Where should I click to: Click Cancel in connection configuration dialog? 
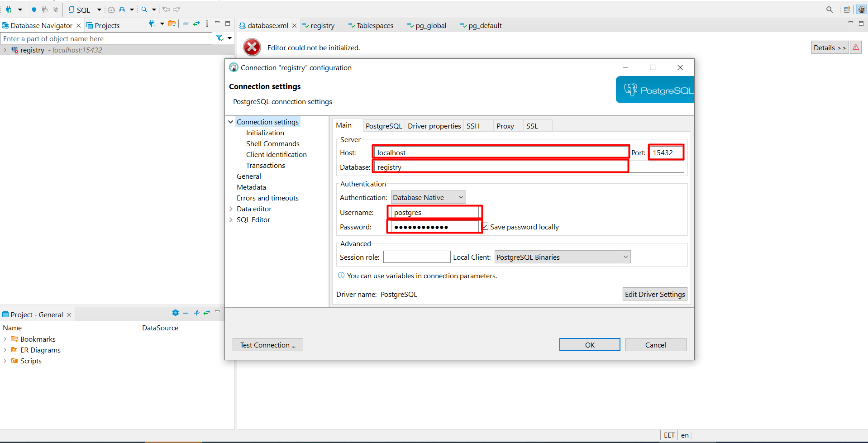click(x=655, y=345)
